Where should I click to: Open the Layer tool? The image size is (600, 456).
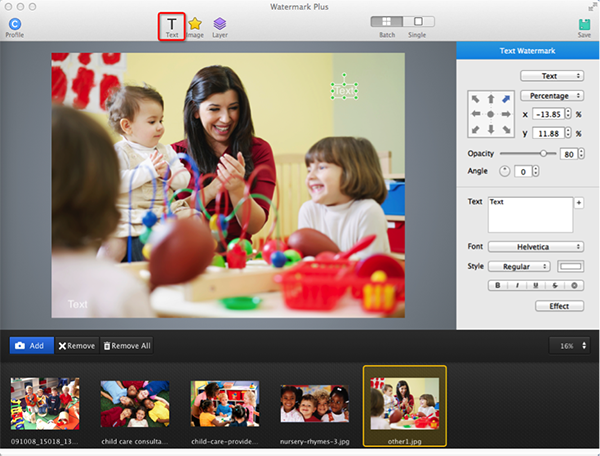[219, 23]
